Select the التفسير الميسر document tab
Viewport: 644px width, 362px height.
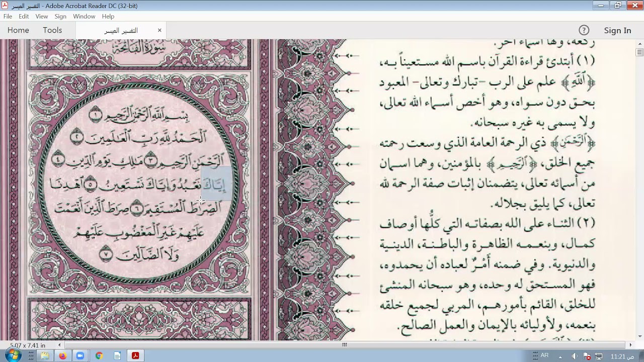click(121, 31)
